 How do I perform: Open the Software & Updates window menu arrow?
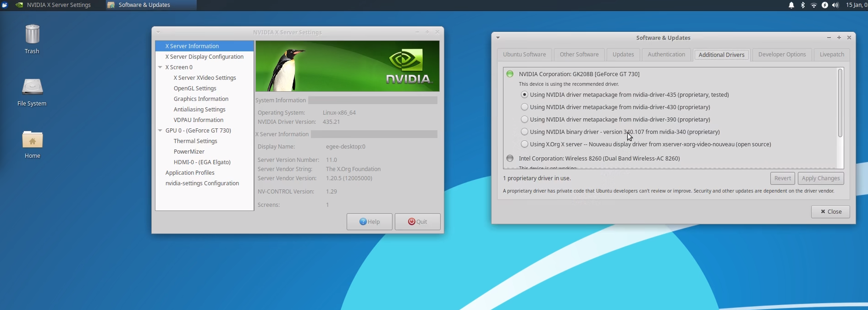498,38
